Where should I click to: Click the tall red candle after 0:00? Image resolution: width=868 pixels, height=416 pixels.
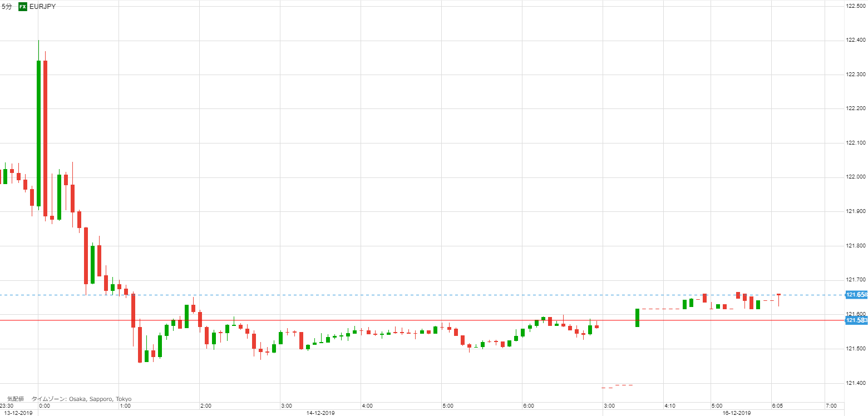(45, 138)
